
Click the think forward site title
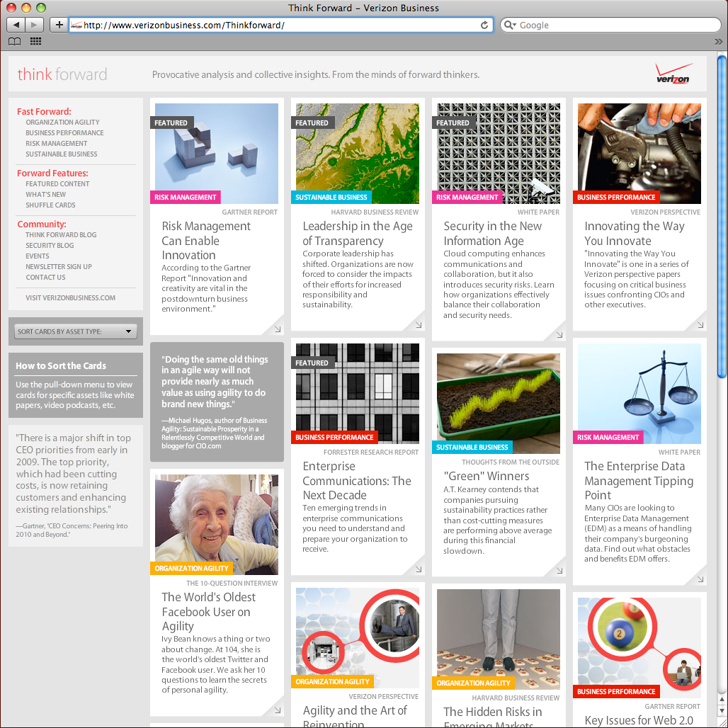[x=62, y=74]
